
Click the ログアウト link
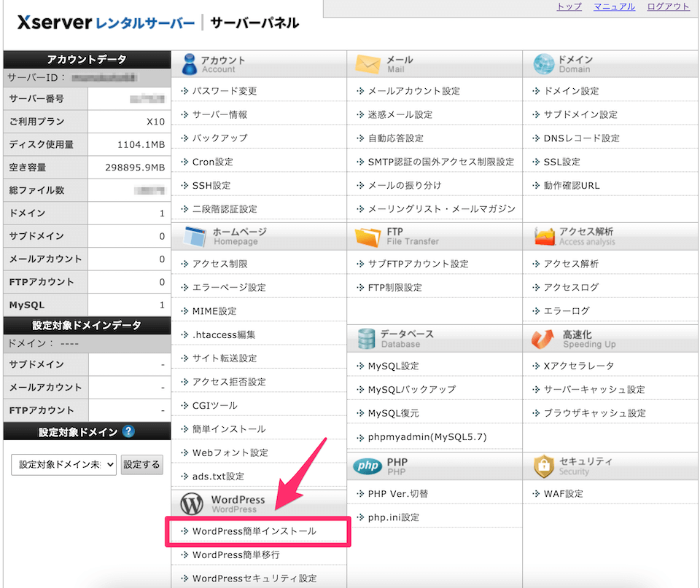tap(668, 7)
